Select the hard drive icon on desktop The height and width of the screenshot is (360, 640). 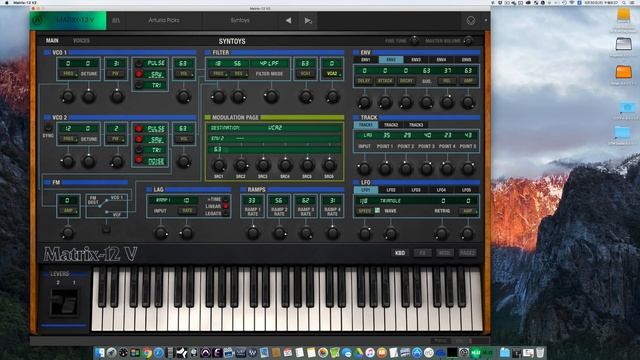(x=623, y=44)
